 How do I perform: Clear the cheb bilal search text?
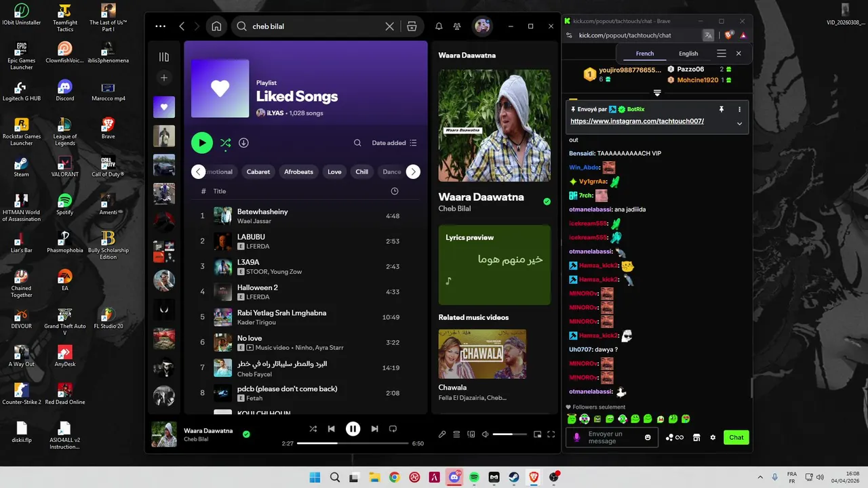pos(389,26)
